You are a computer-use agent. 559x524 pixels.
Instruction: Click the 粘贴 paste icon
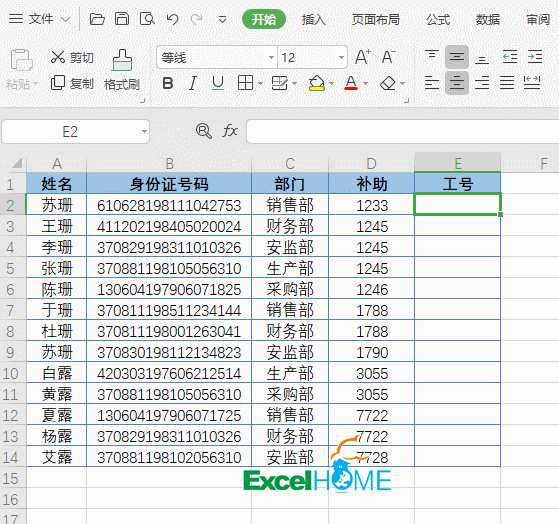21,60
